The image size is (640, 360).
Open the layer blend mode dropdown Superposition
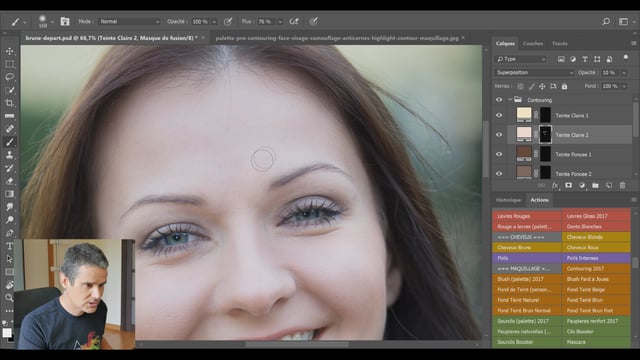tap(534, 73)
